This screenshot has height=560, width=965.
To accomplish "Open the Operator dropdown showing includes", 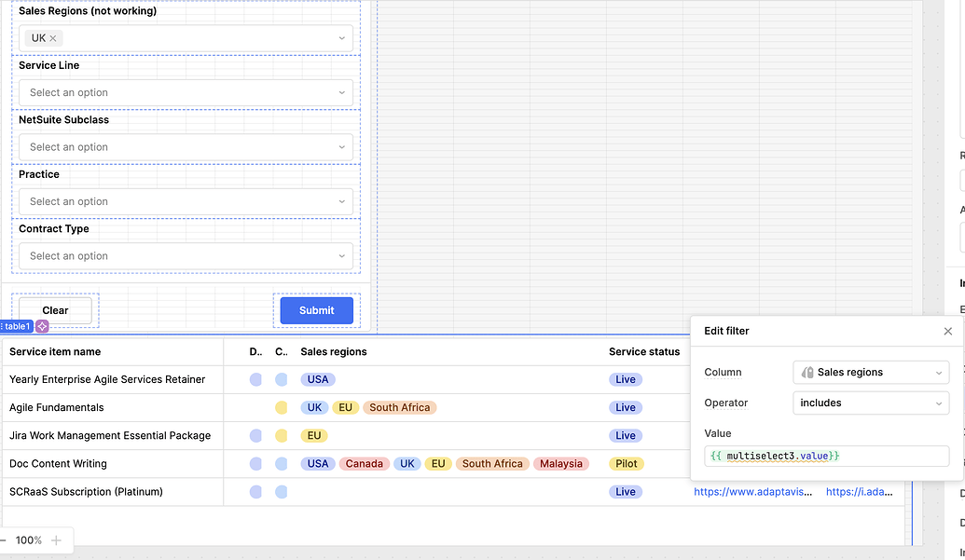I will (870, 403).
